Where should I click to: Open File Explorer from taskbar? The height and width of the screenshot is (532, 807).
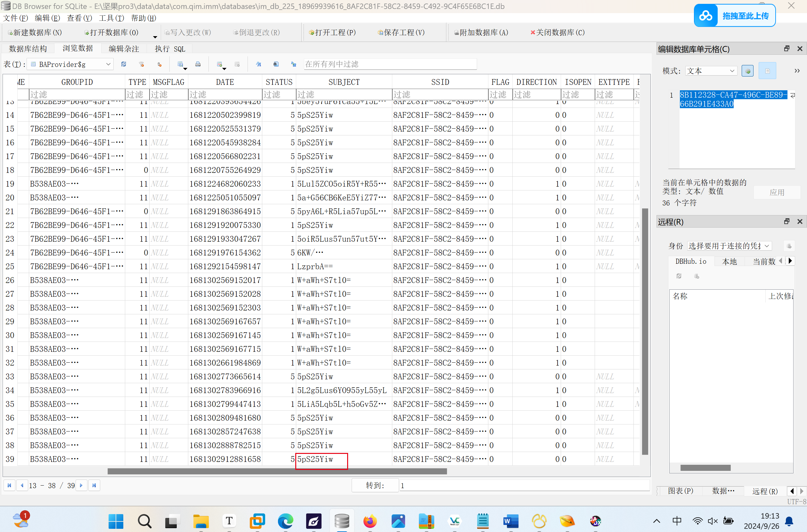click(x=201, y=521)
